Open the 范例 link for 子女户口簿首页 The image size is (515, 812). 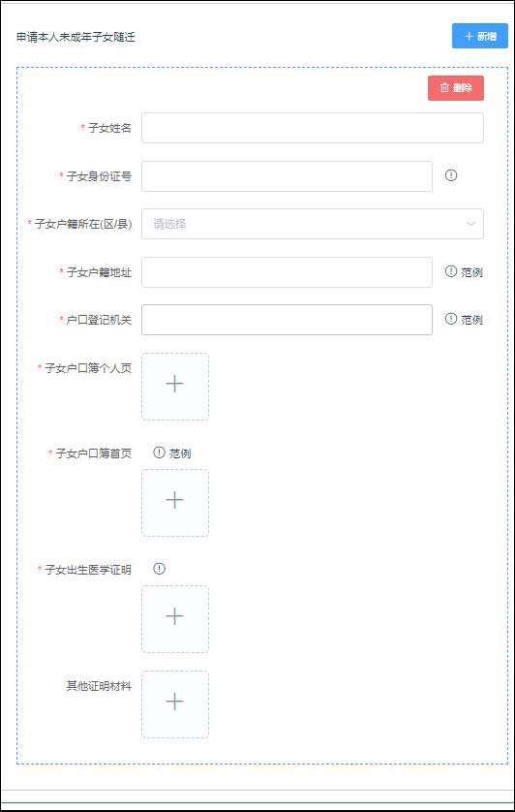pyautogui.click(x=180, y=453)
